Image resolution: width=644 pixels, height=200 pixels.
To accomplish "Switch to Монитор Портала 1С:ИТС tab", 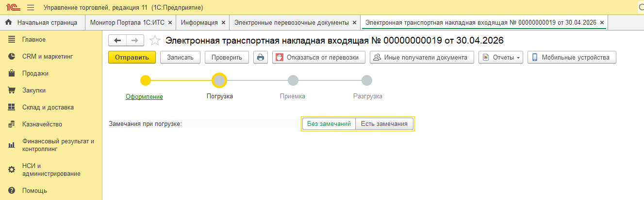I will [x=127, y=22].
